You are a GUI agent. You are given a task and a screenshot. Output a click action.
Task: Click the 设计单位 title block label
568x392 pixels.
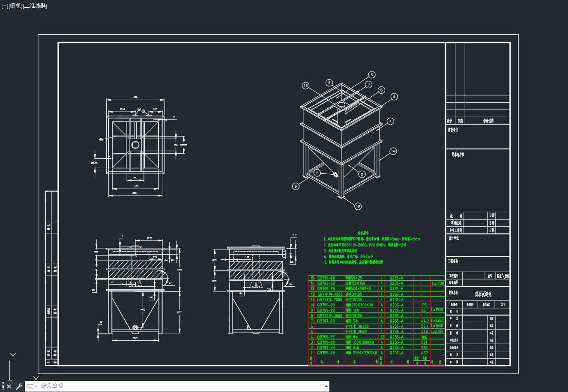pyautogui.click(x=454, y=238)
